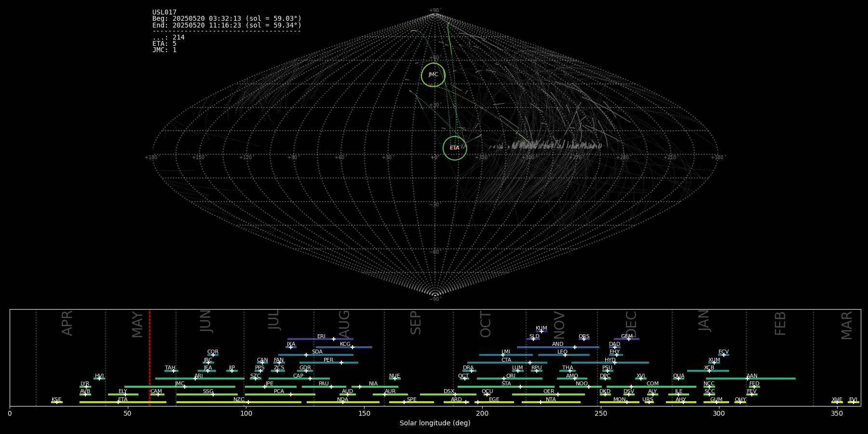Viewport: 868px width, 434px height.
Task: Select the NZC shower bar in timeline
Action: click(x=239, y=402)
